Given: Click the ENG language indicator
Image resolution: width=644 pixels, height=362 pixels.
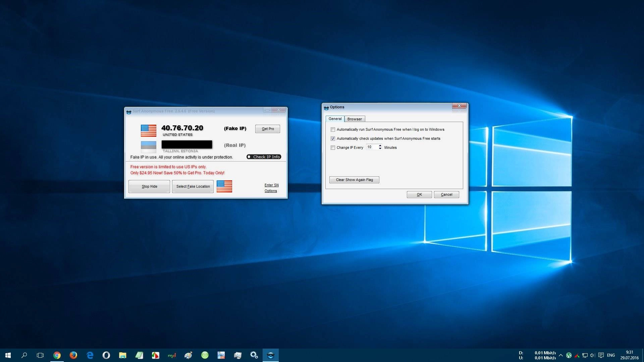Looking at the screenshot, I should pyautogui.click(x=611, y=355).
